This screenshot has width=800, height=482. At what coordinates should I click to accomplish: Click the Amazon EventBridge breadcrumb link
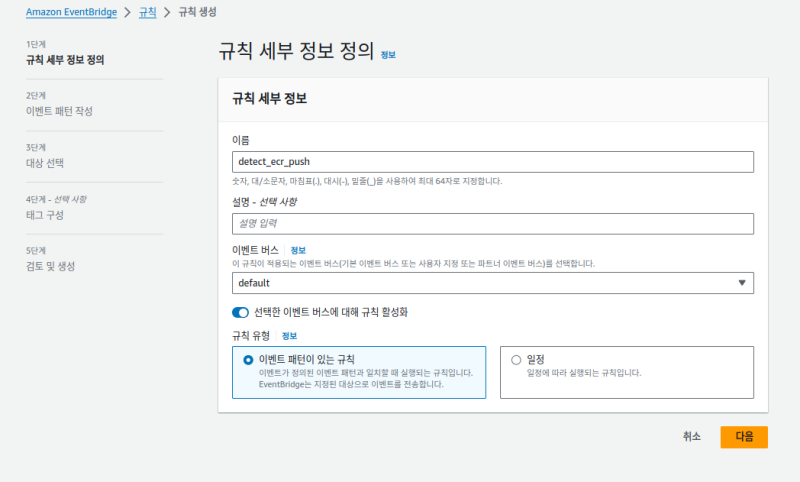coord(72,12)
